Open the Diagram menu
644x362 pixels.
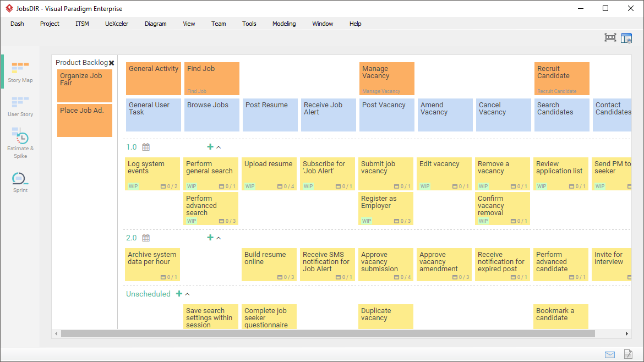coord(155,24)
